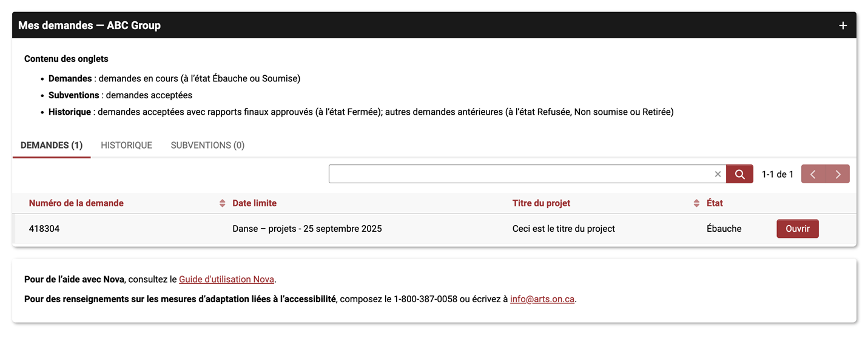Select the Demandes (1) tab

(x=52, y=146)
